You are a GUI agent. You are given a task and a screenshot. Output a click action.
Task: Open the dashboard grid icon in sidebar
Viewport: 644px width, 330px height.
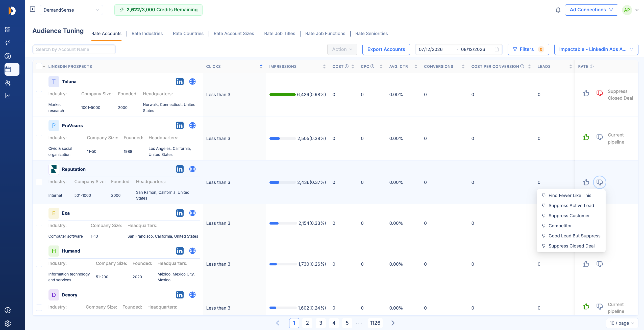coord(8,30)
